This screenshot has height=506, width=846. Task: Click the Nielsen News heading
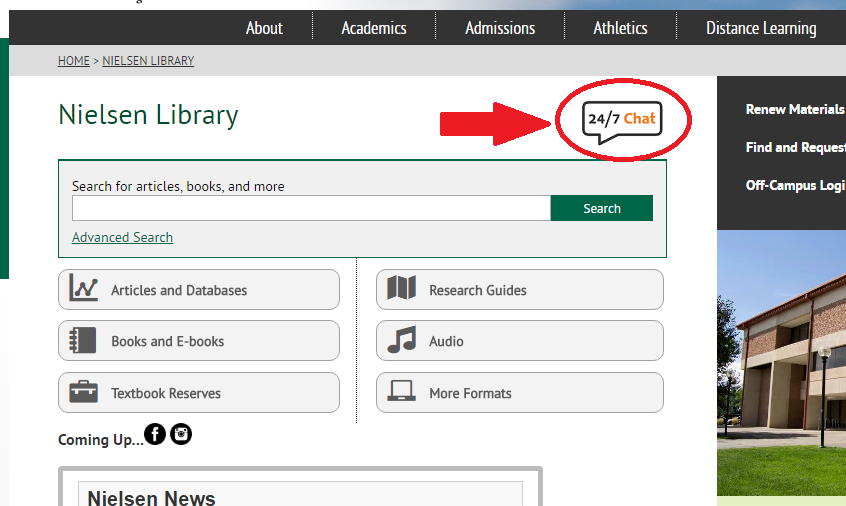152,497
